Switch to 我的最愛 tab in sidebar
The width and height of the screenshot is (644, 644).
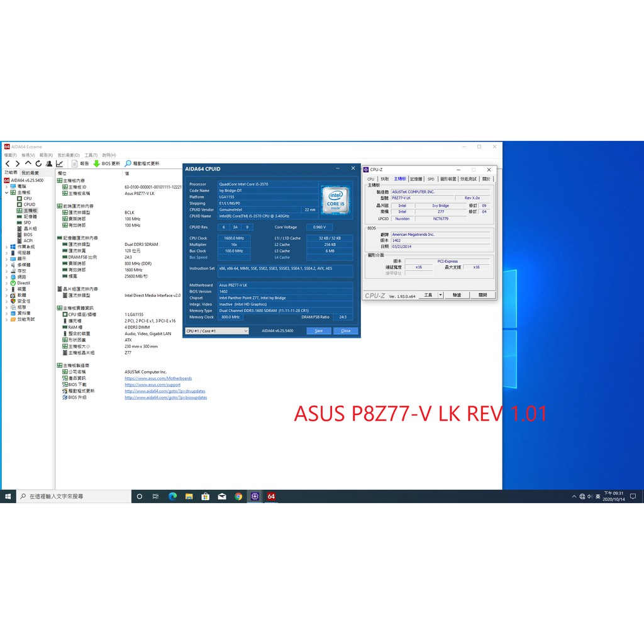(30, 172)
